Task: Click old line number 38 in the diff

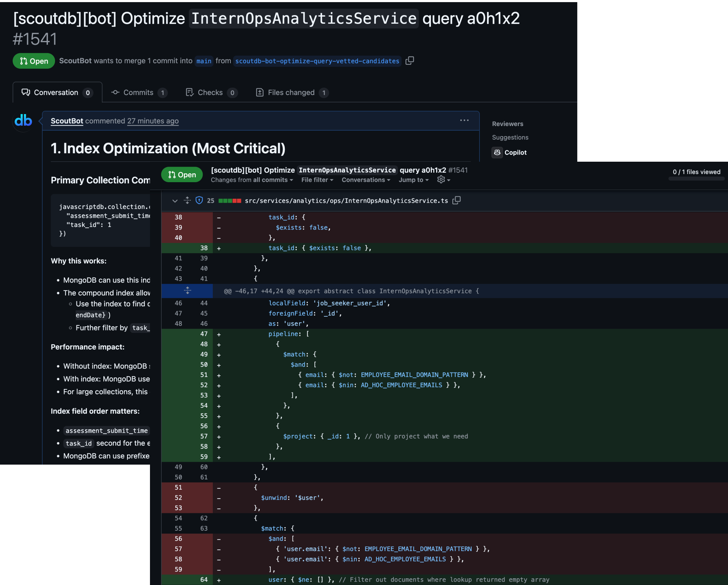Action: pyautogui.click(x=178, y=217)
